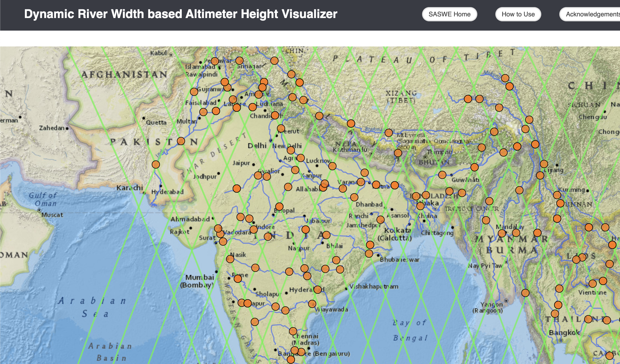Open the How to Use guide
The image size is (620, 364).
pyautogui.click(x=518, y=14)
